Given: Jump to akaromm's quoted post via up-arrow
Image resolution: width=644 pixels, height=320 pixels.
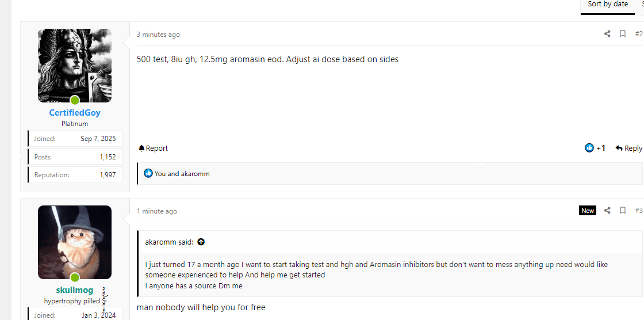Looking at the screenshot, I should 201,242.
